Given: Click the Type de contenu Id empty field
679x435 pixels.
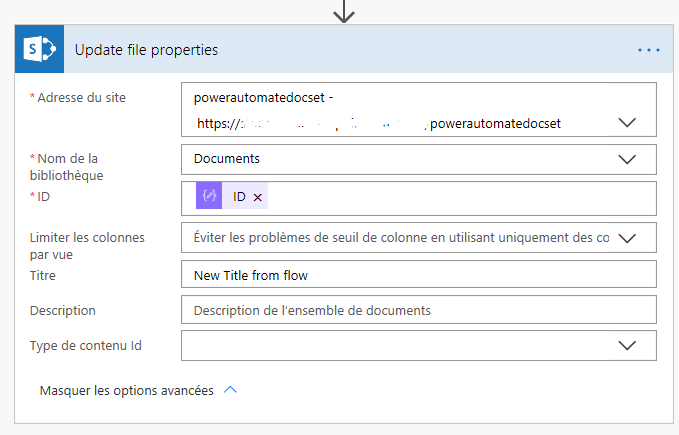Looking at the screenshot, I should (398, 345).
